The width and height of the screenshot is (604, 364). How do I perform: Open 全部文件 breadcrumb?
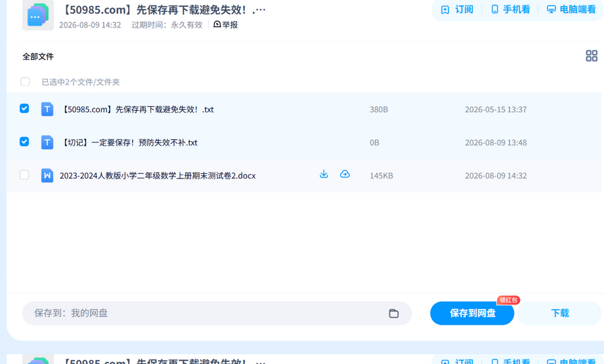38,56
